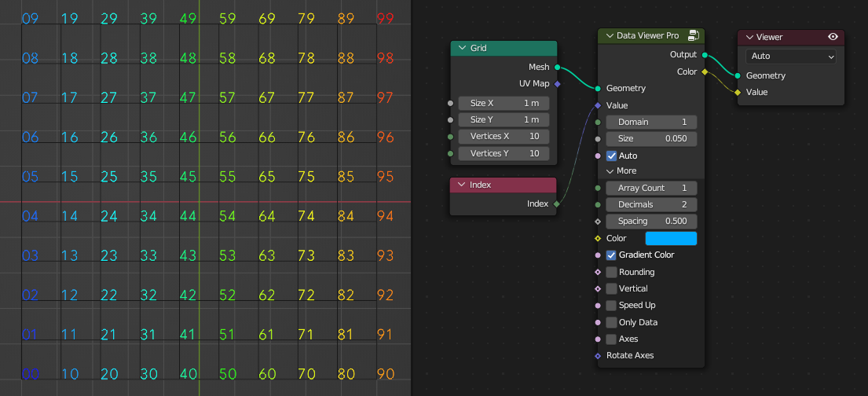Click the Vertices Y input socket

(x=451, y=153)
